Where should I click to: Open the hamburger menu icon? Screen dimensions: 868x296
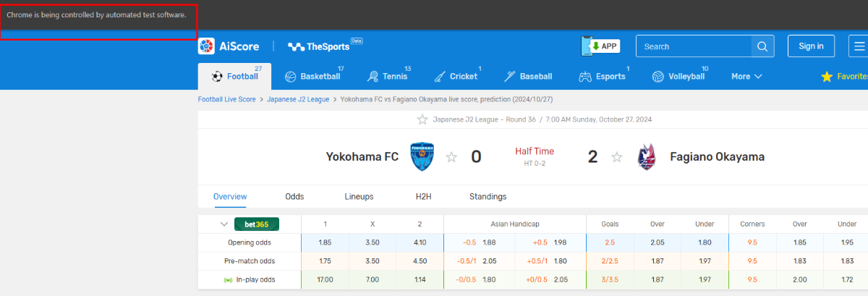click(858, 46)
